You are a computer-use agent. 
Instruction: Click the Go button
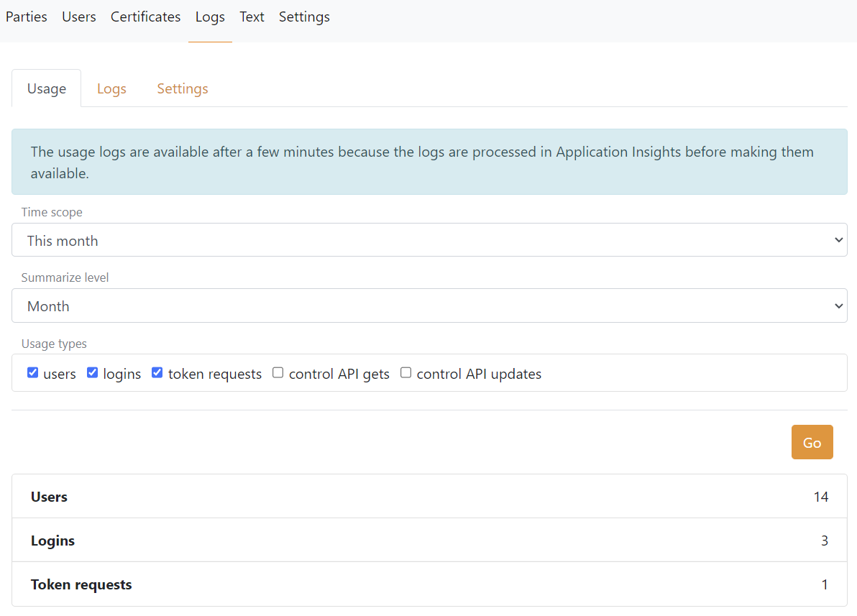pos(812,442)
